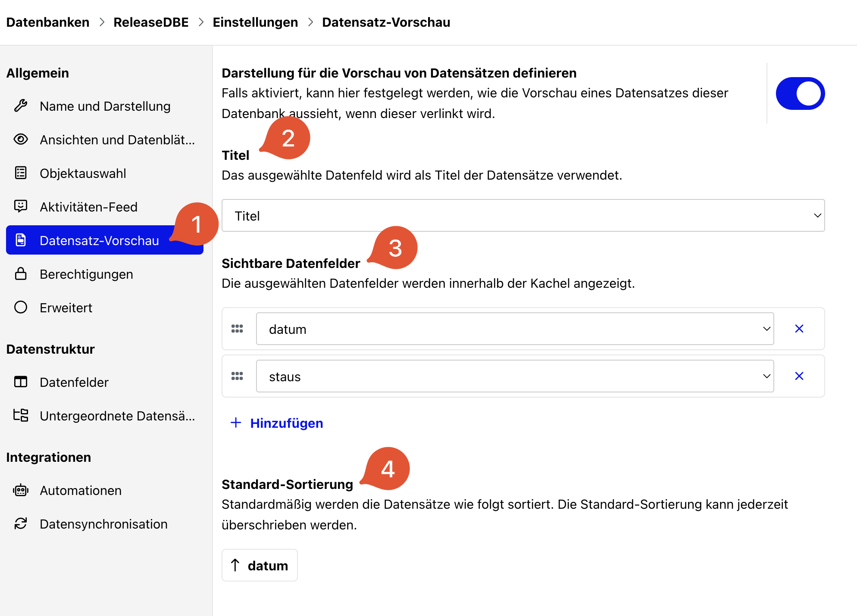Click the hierarchy icon beside Untergeordnete Datensätze

click(21, 415)
